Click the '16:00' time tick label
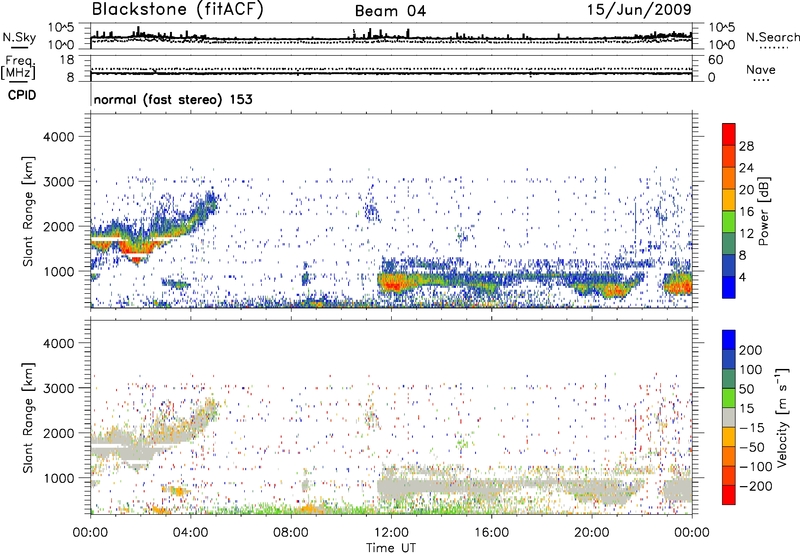This screenshot has height=554, width=800. pyautogui.click(x=491, y=533)
